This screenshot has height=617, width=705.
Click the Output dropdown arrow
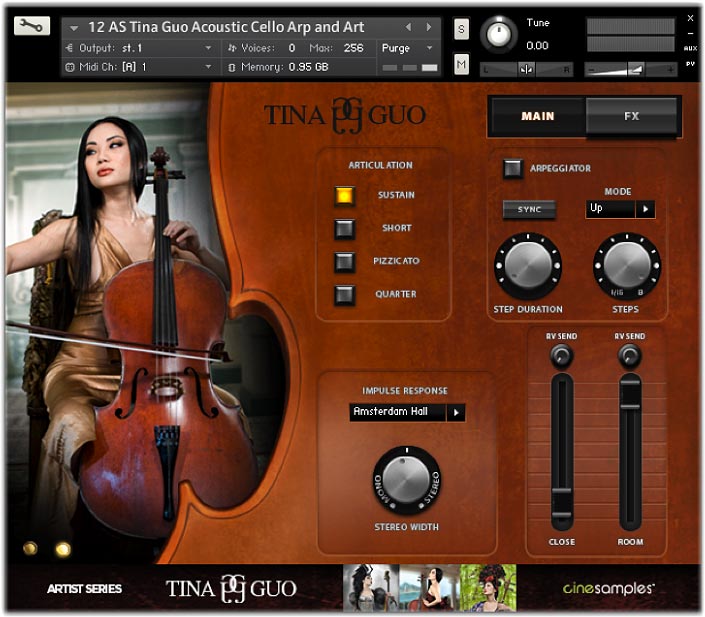point(208,48)
